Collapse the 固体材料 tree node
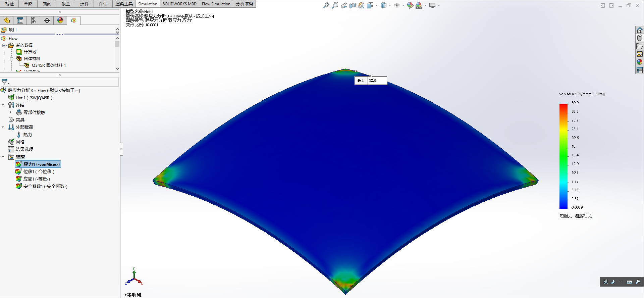This screenshot has height=298, width=644. 12,59
